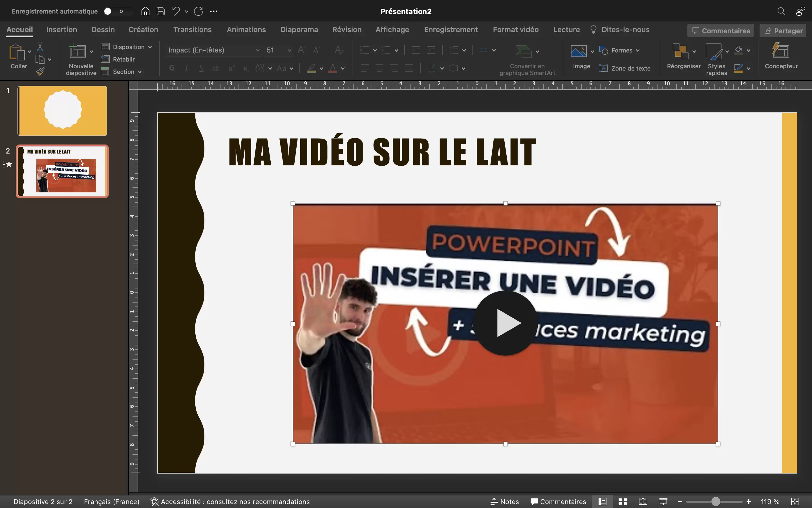Image resolution: width=812 pixels, height=508 pixels.
Task: Save the presentation with floppy icon
Action: pyautogui.click(x=161, y=11)
